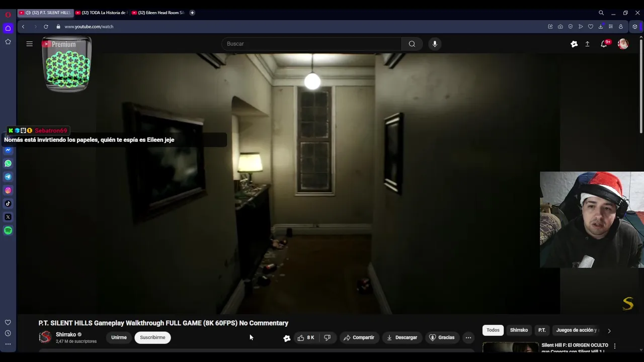
Task: Go back with the browser back arrow
Action: coord(23,27)
